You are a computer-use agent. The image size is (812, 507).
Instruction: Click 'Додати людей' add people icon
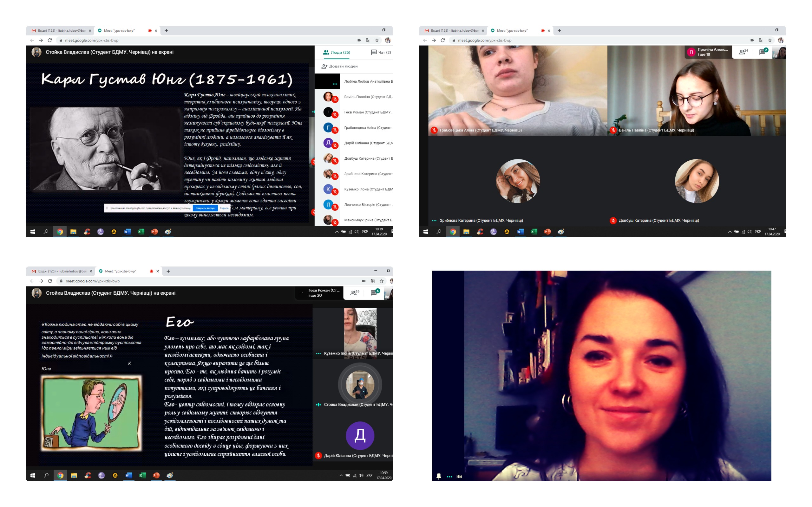[x=324, y=66]
